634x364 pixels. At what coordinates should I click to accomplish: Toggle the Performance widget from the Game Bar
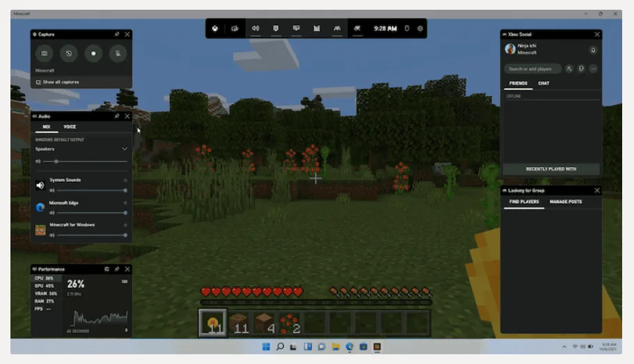(296, 29)
